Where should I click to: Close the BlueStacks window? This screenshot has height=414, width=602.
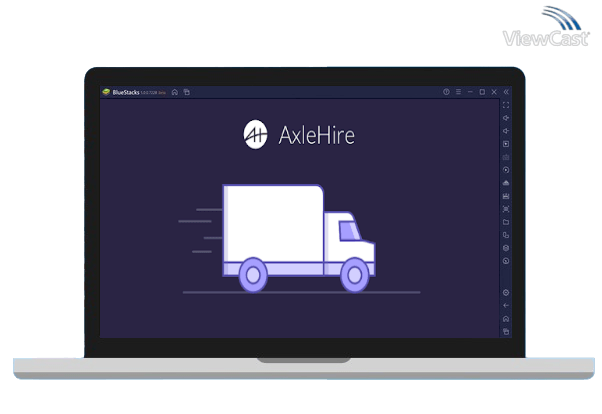click(494, 92)
